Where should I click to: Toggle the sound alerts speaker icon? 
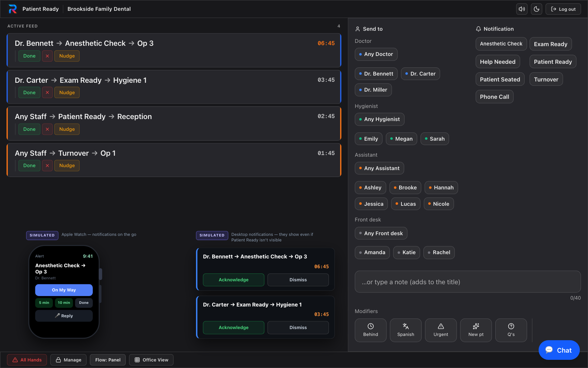[x=522, y=9]
